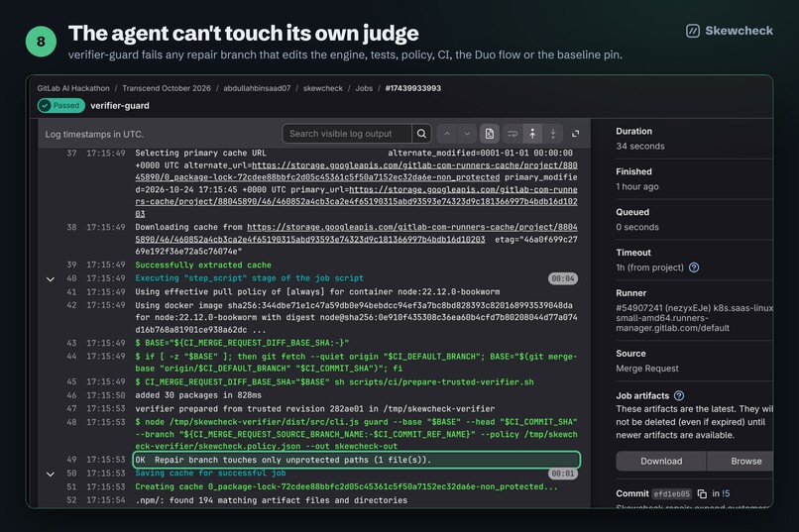Copy the commit SHA with copy icon
The image size is (799, 532).
coord(702,493)
